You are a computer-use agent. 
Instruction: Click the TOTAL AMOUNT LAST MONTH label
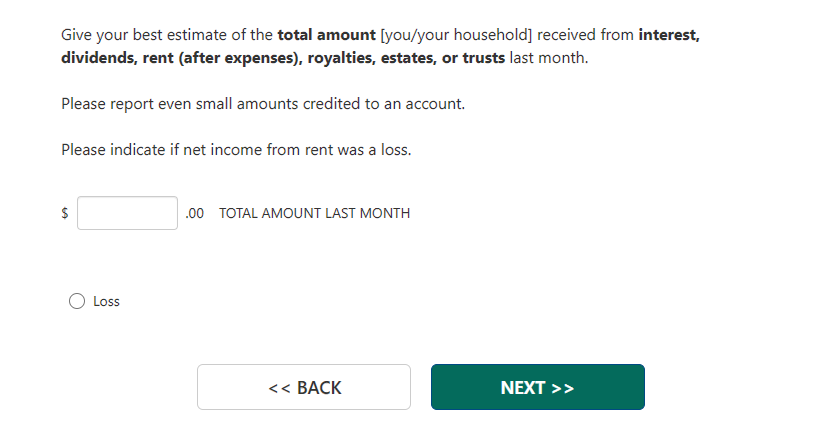(x=314, y=213)
